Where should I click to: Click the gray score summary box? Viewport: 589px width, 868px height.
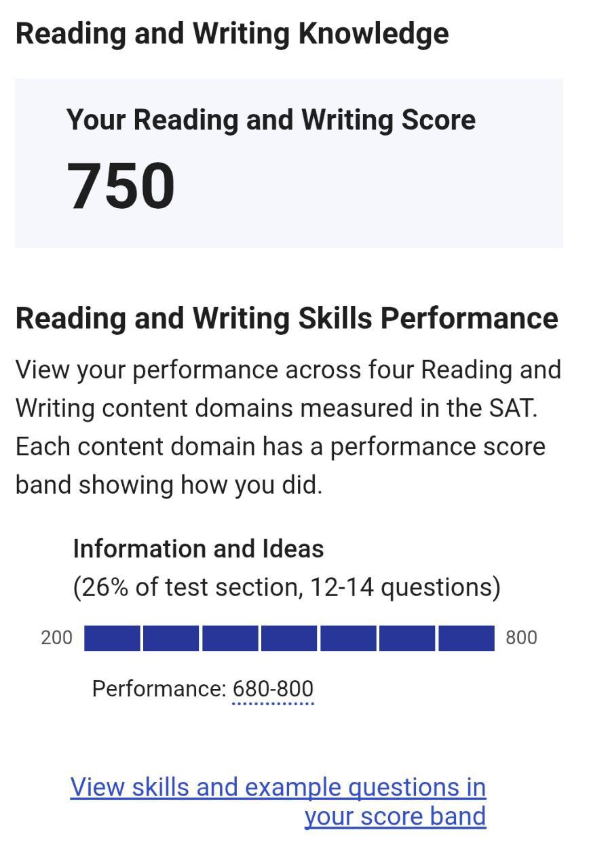tap(290, 163)
